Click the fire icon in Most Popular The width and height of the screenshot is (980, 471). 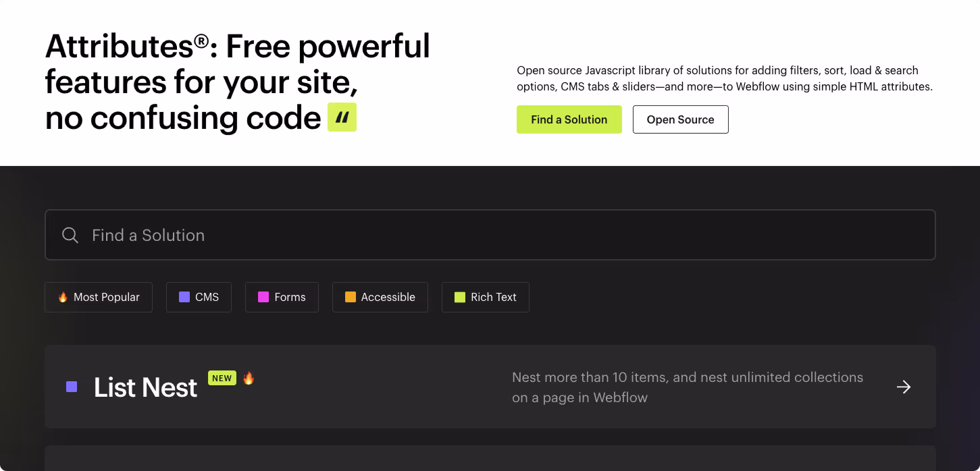(x=63, y=297)
